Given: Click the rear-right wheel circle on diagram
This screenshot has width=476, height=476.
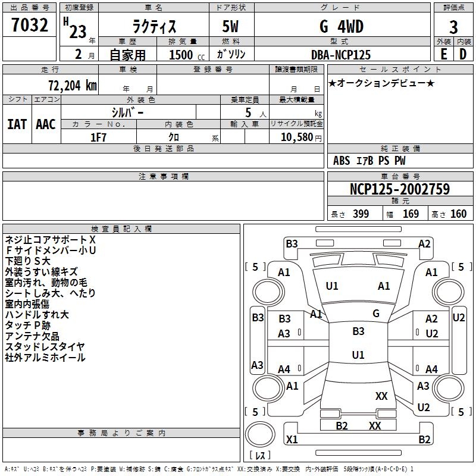Looking at the screenshot, I should pos(449,388).
